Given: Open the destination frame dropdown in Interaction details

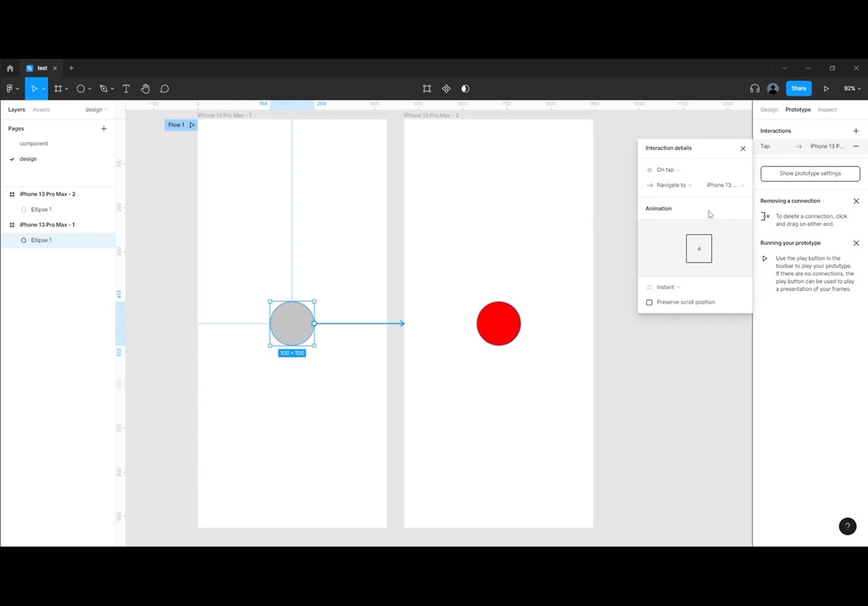Looking at the screenshot, I should [726, 185].
